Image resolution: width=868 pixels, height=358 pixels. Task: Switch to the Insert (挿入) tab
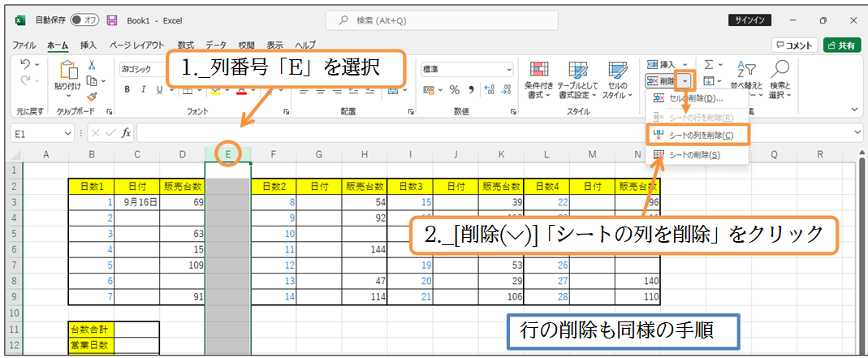coord(88,45)
